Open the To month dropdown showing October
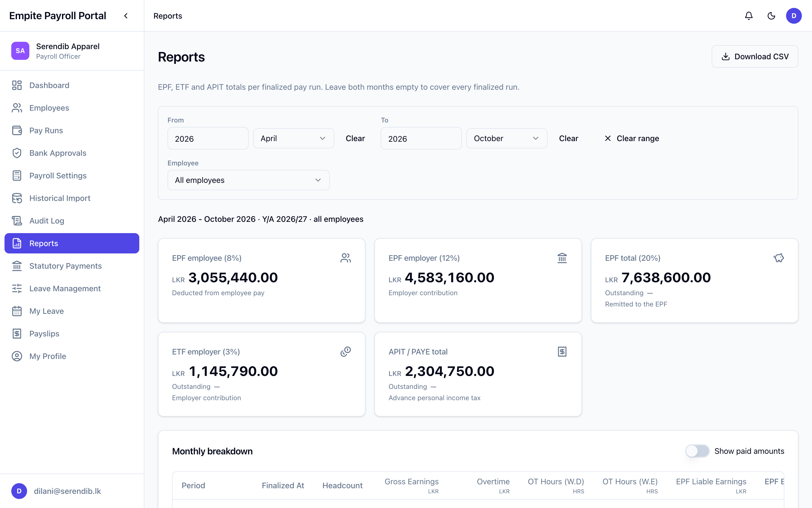The height and width of the screenshot is (508, 812). [x=507, y=138]
